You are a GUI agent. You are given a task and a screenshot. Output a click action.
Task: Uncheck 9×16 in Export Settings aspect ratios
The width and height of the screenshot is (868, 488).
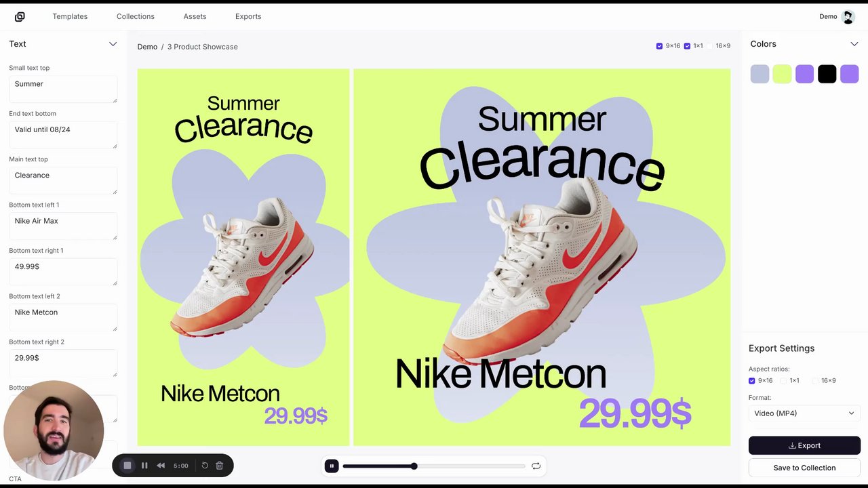click(x=751, y=381)
